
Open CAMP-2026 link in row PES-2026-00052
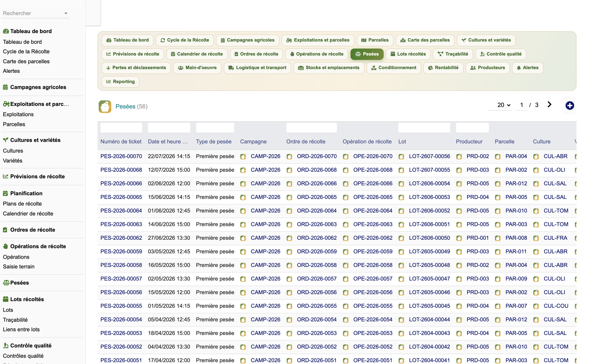(265, 347)
